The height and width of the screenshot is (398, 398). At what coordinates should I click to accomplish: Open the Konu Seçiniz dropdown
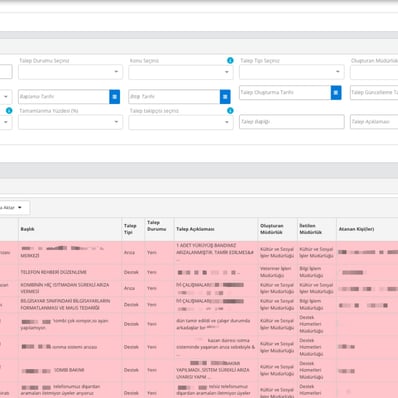[181, 72]
